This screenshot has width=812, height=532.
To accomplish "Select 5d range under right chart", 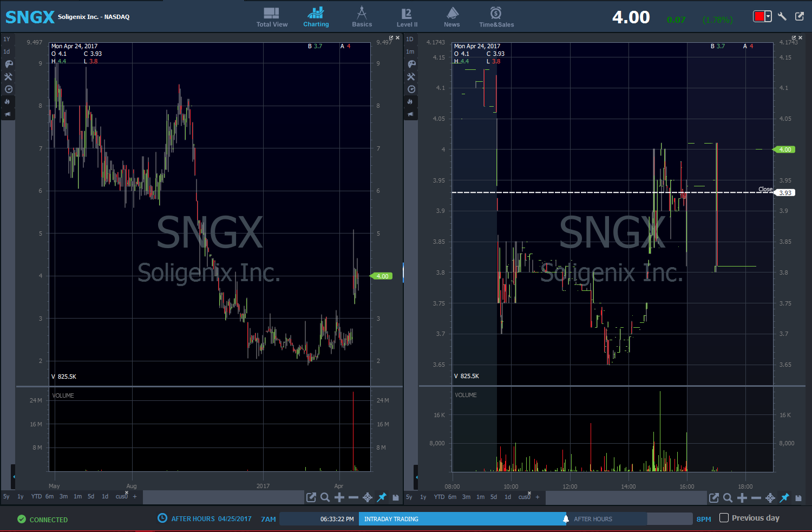I will coord(494,497).
